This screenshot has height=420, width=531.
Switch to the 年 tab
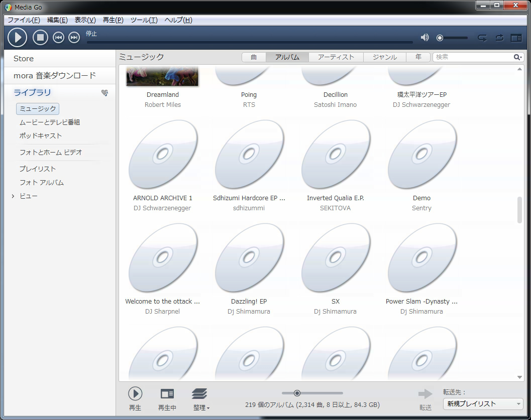pyautogui.click(x=418, y=57)
